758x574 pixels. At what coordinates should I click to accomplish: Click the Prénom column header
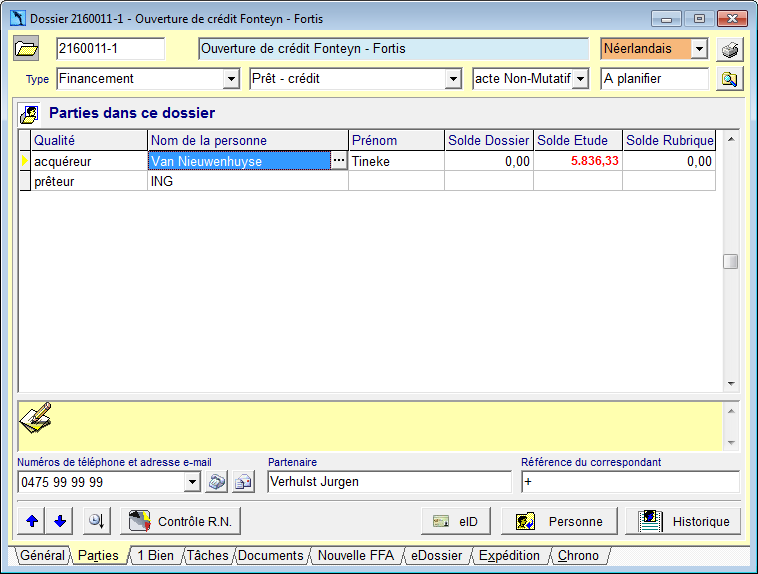pos(396,140)
